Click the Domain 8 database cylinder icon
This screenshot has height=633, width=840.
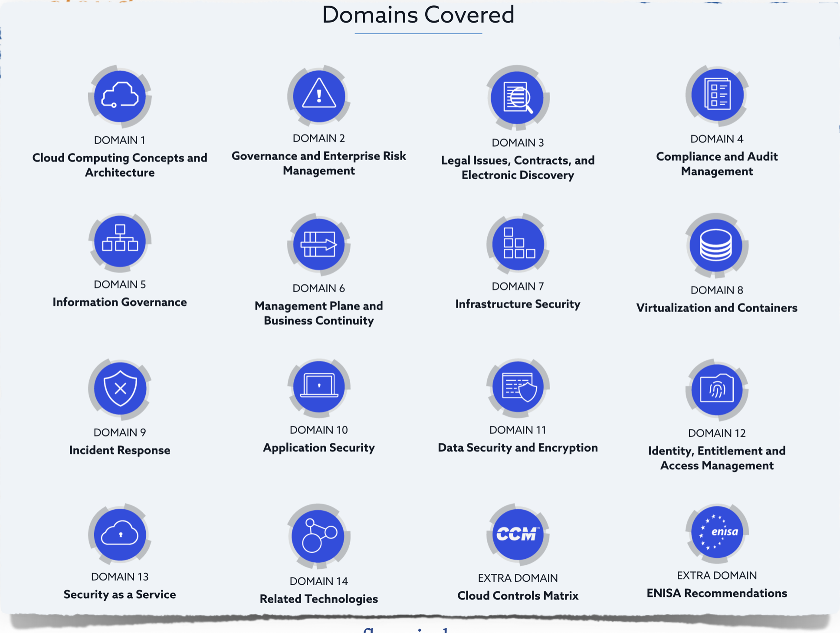(x=717, y=245)
